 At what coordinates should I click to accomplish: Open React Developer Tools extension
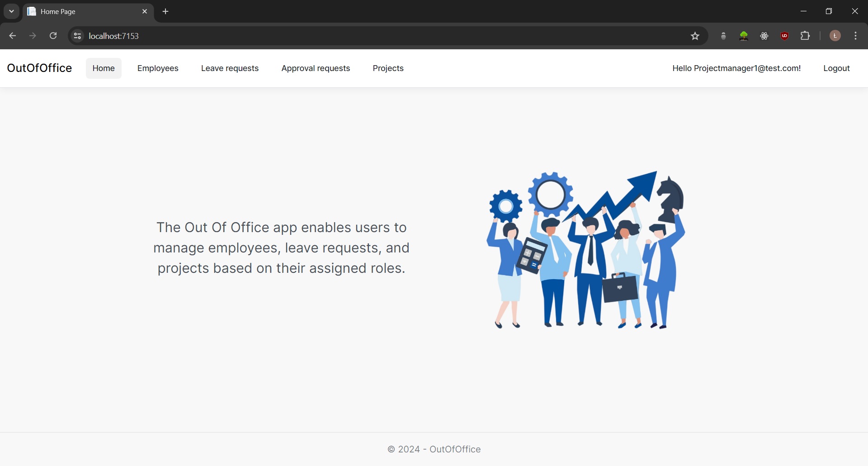pyautogui.click(x=764, y=36)
